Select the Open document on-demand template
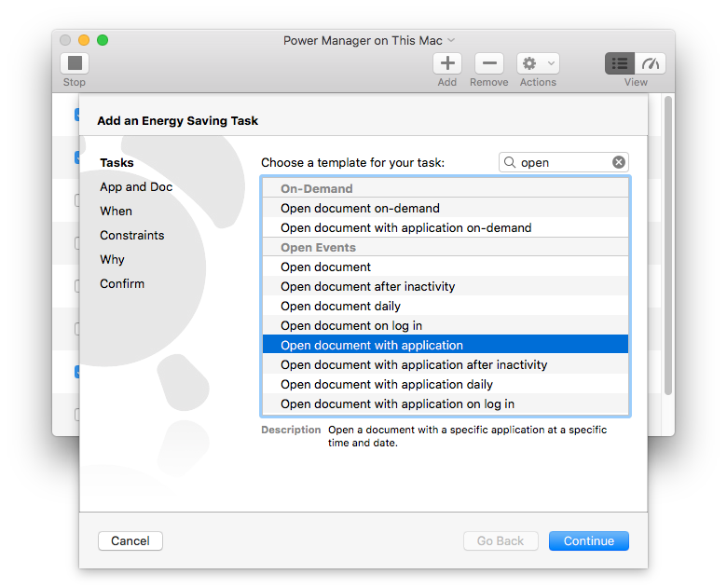 click(x=446, y=208)
